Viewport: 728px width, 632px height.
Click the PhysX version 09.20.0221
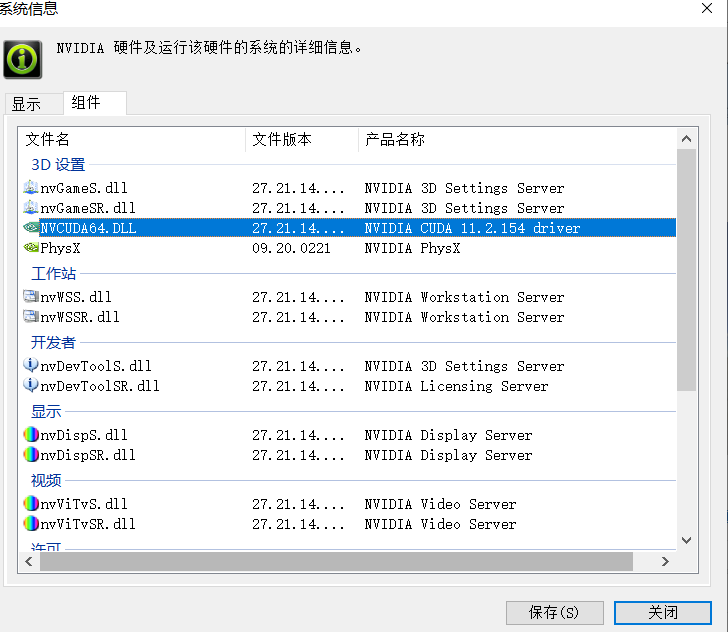[x=291, y=248]
